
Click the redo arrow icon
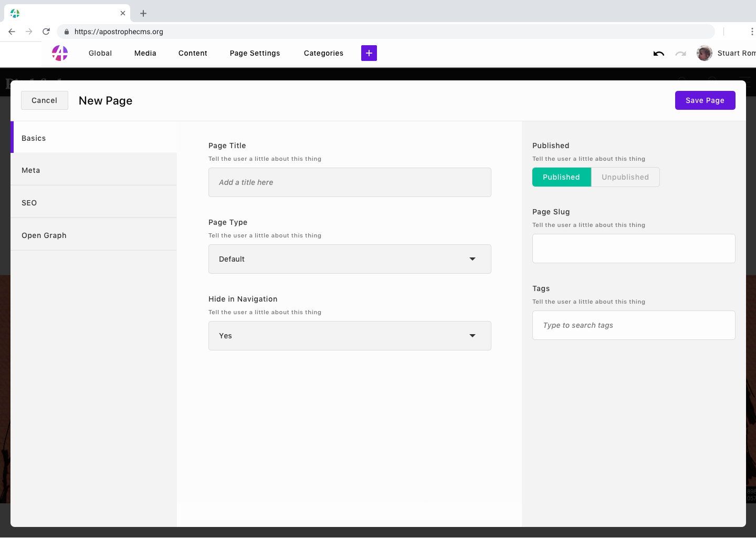tap(681, 53)
